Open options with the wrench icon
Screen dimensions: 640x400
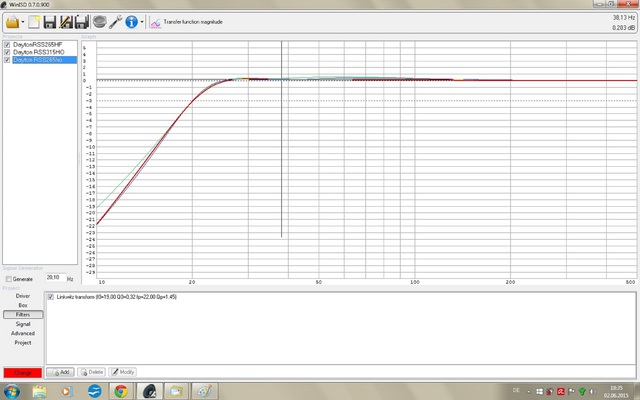(115, 21)
